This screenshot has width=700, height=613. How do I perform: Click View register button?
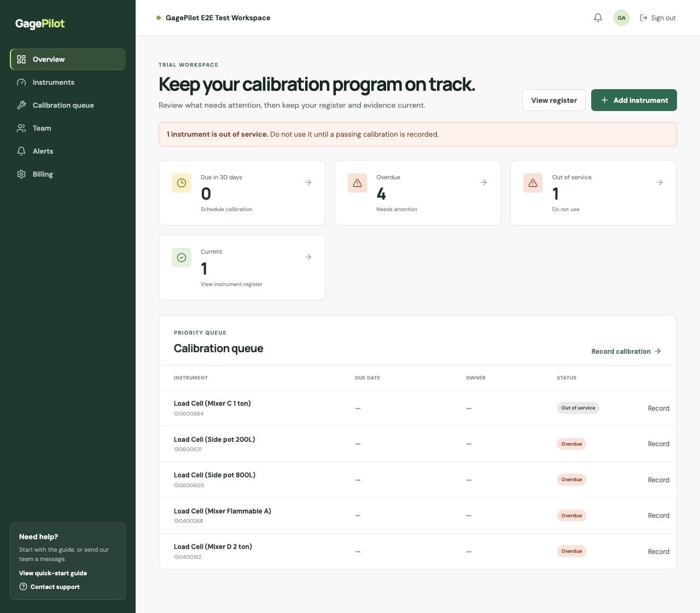click(554, 100)
